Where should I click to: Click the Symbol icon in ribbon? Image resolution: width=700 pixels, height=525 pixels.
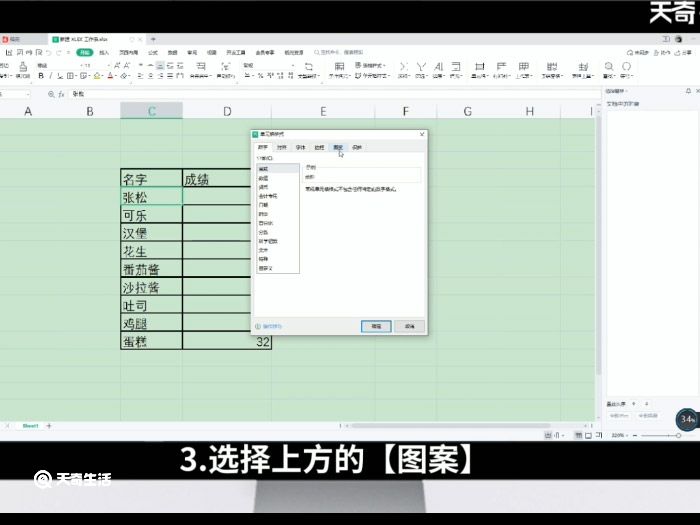[x=626, y=67]
